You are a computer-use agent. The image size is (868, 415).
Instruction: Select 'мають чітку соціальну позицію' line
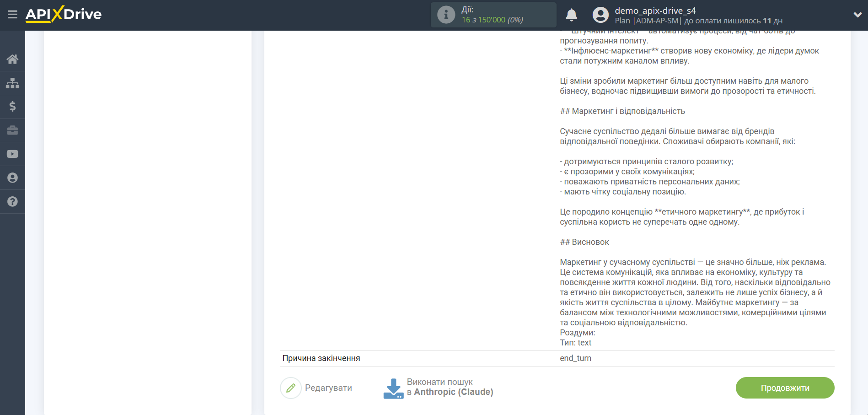coord(623,192)
